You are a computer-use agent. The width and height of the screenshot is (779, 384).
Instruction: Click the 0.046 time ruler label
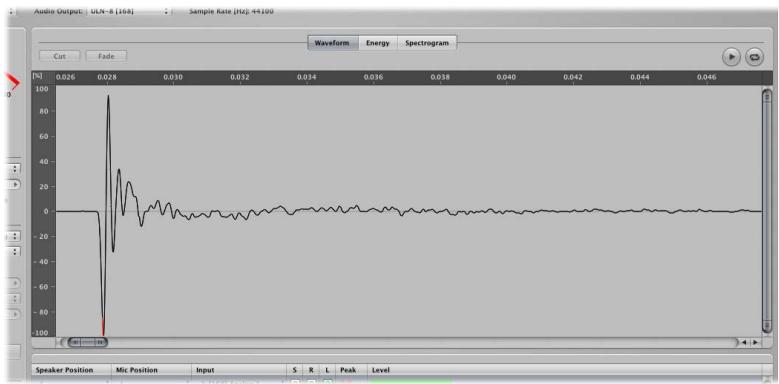706,77
